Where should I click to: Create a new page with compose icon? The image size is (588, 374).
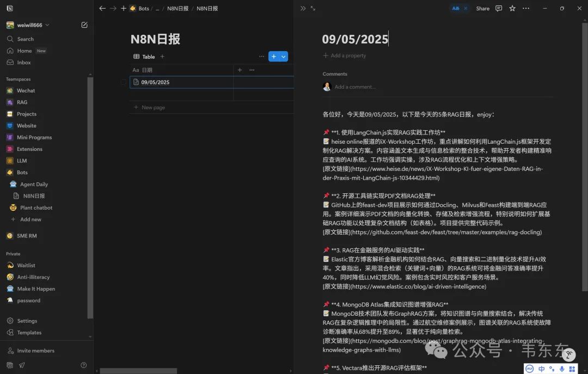84,24
